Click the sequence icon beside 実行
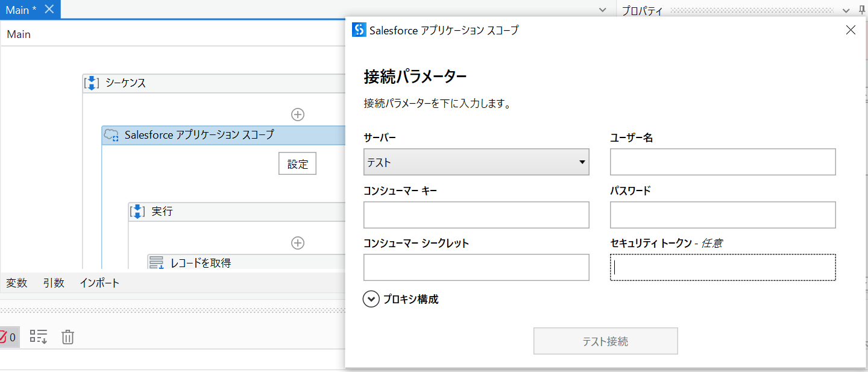This screenshot has height=372, width=868. coord(137,212)
